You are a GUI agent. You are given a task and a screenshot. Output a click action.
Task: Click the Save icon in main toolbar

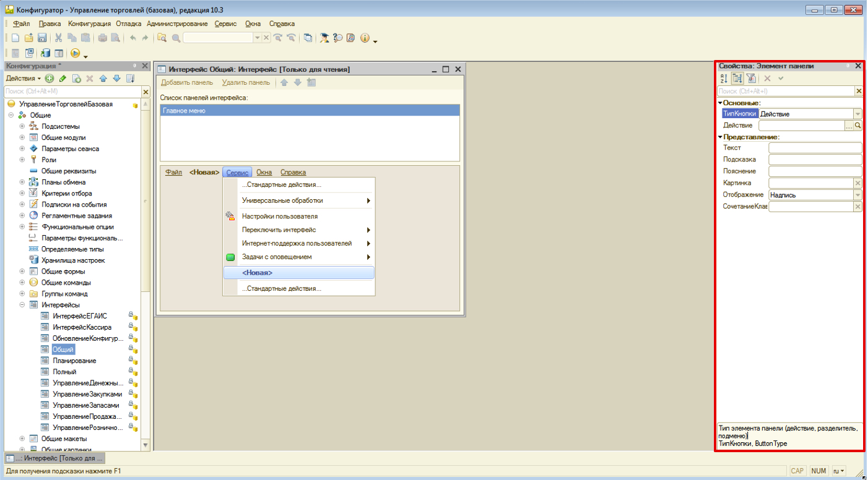(42, 38)
